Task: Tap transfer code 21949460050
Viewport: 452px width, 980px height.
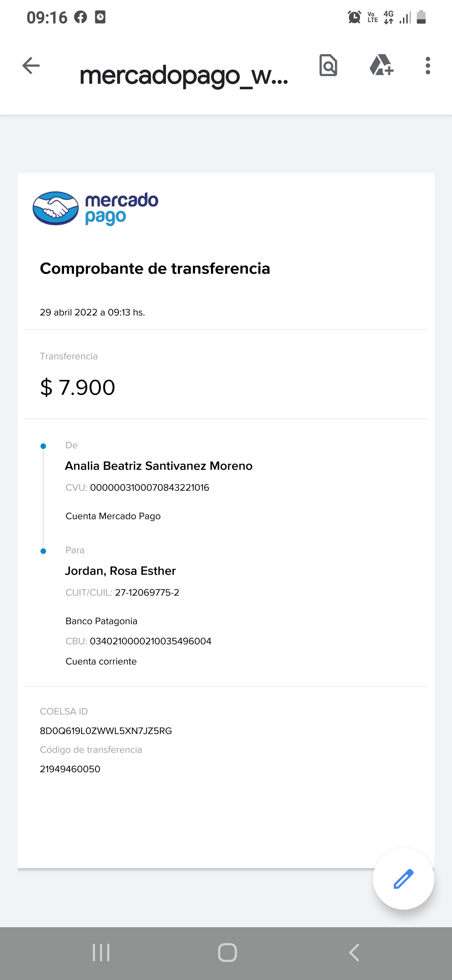Action: pos(70,769)
